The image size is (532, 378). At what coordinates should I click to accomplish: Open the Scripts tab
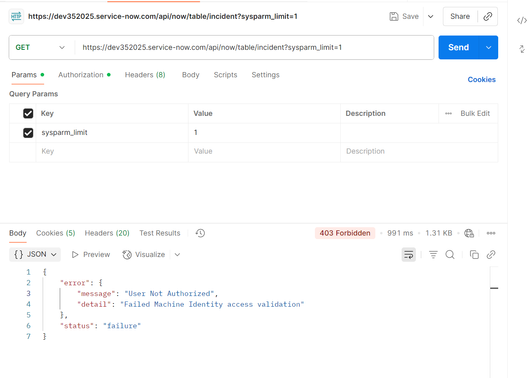pos(225,75)
